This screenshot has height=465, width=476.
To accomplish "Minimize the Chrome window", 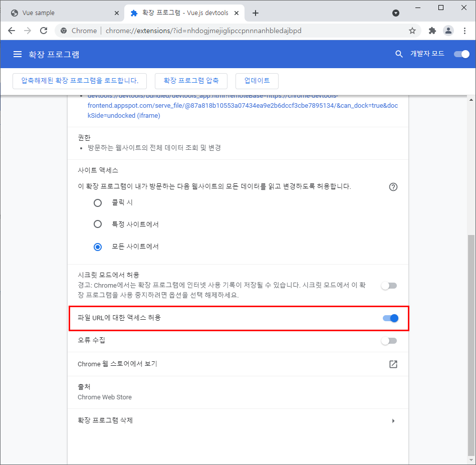I will coord(418,8).
